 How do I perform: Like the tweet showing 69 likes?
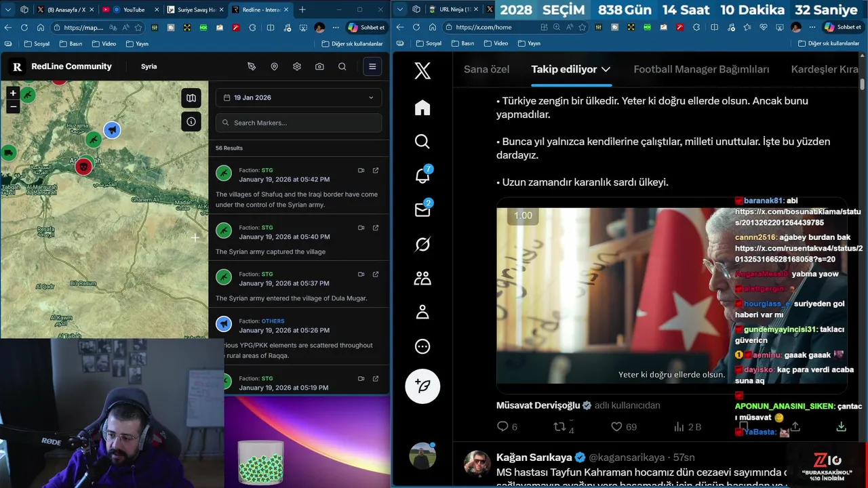coord(624,426)
